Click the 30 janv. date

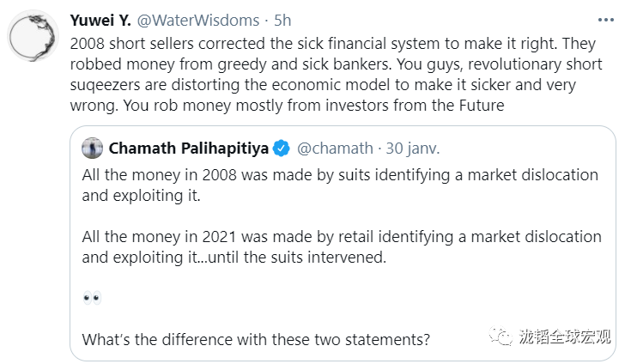coord(413,149)
